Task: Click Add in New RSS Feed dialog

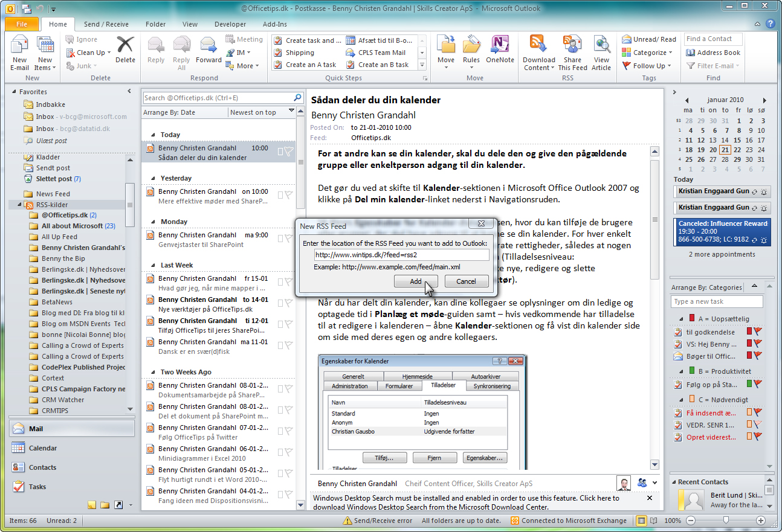Action: tap(416, 281)
